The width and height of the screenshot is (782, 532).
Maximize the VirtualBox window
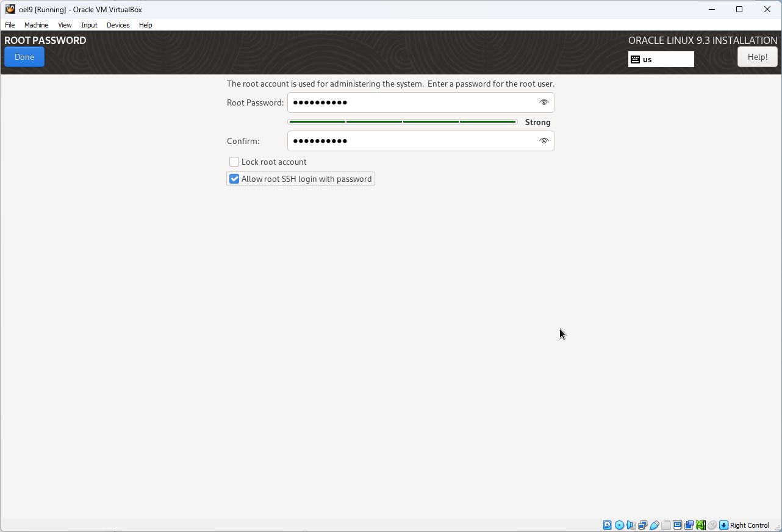click(739, 9)
